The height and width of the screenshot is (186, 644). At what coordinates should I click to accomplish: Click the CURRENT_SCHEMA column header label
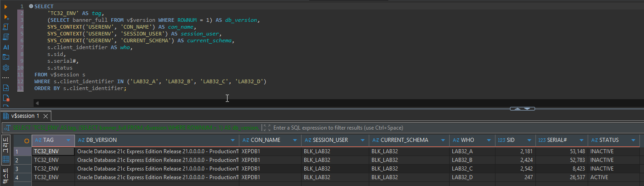tap(404, 140)
